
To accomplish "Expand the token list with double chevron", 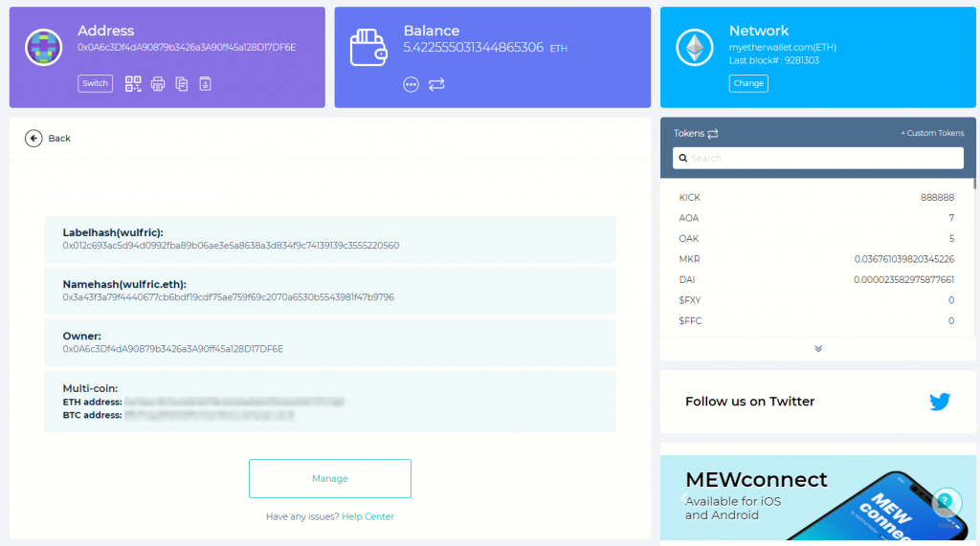I will coord(818,349).
